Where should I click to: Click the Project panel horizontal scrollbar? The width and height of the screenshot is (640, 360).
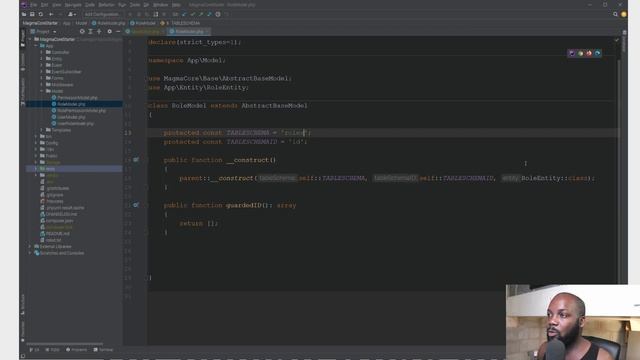coord(64,344)
